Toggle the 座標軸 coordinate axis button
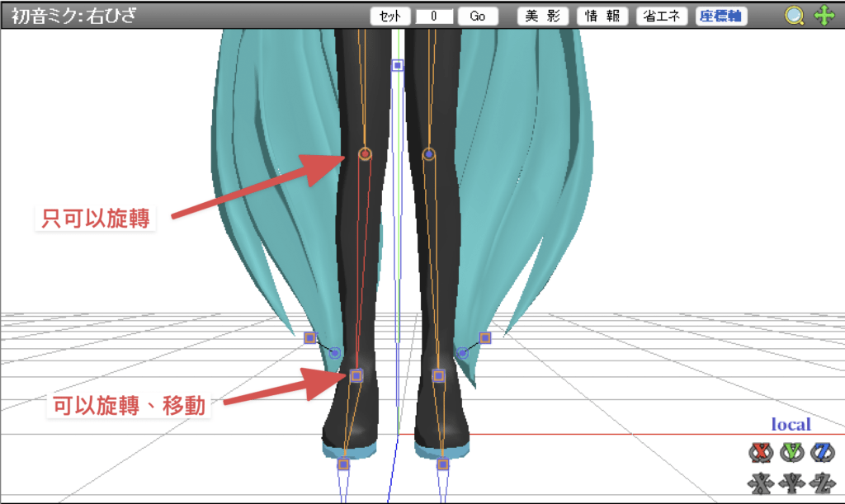The width and height of the screenshot is (845, 504). pyautogui.click(x=721, y=16)
